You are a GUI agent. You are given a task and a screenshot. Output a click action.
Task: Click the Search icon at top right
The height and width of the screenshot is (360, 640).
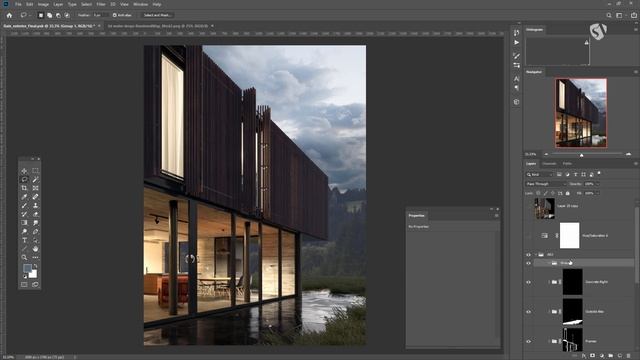tap(609, 15)
